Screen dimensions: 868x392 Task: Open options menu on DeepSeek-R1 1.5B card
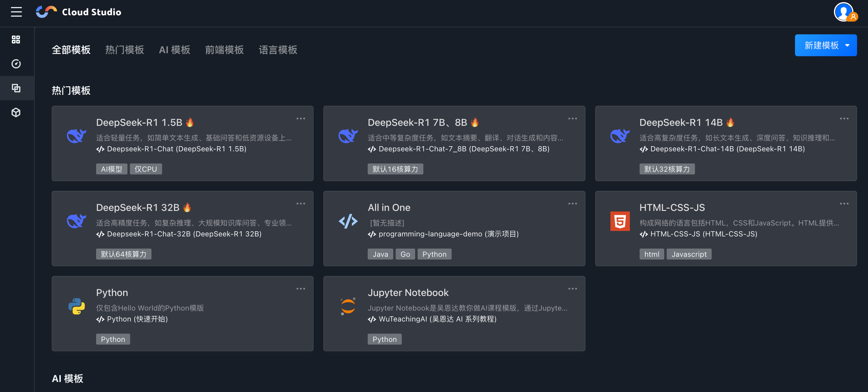pyautogui.click(x=300, y=118)
